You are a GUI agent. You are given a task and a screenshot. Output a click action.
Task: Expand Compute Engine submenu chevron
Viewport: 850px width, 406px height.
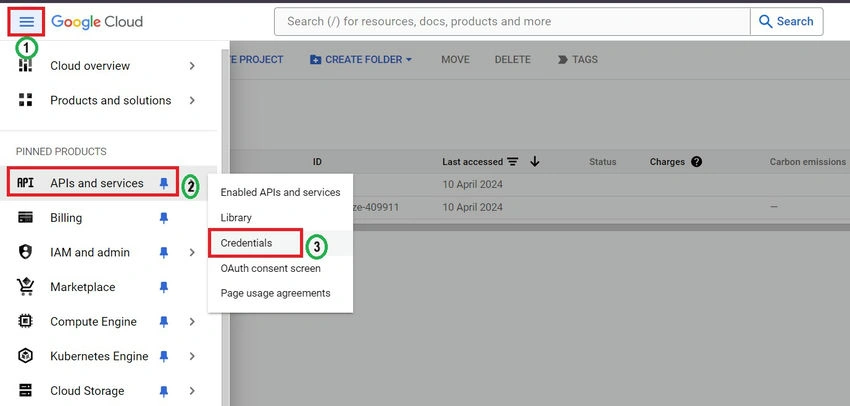[x=192, y=321]
